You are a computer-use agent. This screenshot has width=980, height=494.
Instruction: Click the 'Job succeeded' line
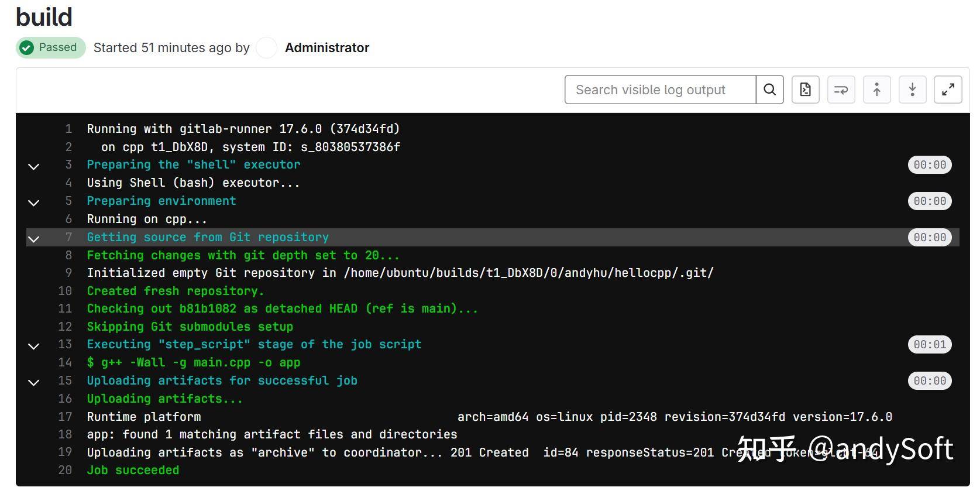133,470
